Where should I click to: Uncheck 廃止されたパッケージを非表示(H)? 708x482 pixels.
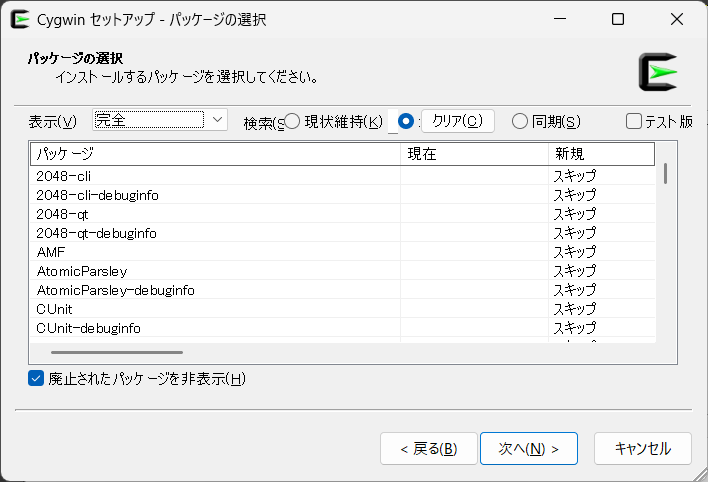[x=36, y=378]
